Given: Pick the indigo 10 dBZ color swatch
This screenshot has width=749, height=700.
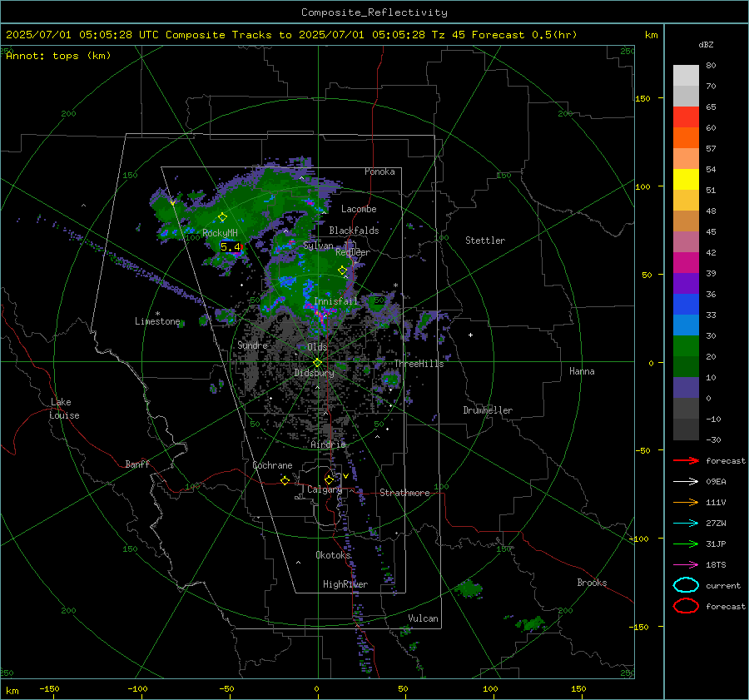Looking at the screenshot, I should 686,387.
